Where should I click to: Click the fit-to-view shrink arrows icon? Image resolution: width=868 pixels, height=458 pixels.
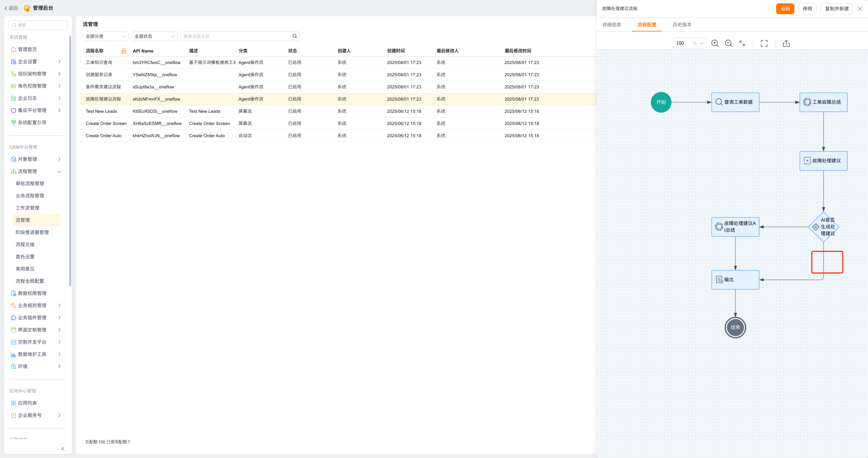742,43
